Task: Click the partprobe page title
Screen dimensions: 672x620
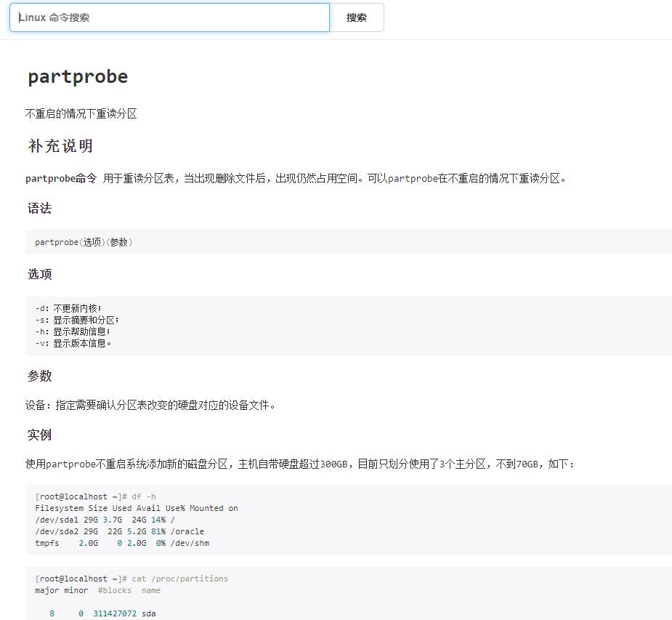Action: click(x=78, y=77)
